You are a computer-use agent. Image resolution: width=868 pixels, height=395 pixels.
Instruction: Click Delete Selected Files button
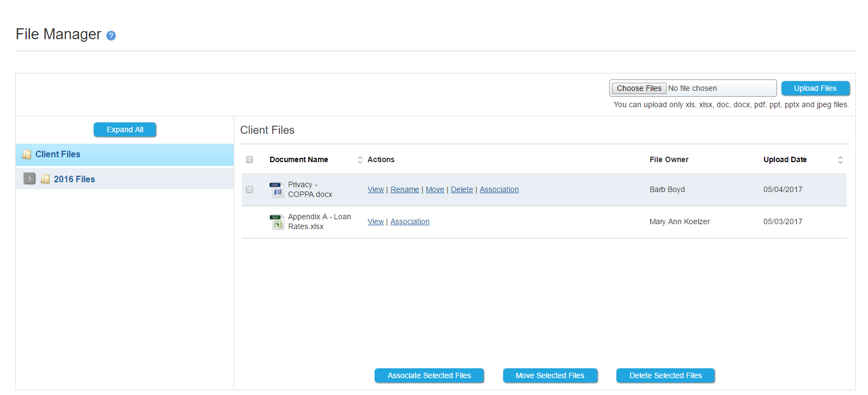665,375
